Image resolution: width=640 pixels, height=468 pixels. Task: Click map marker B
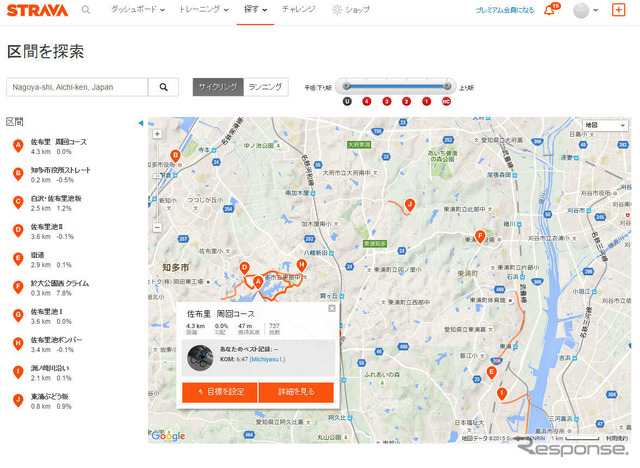(175, 155)
